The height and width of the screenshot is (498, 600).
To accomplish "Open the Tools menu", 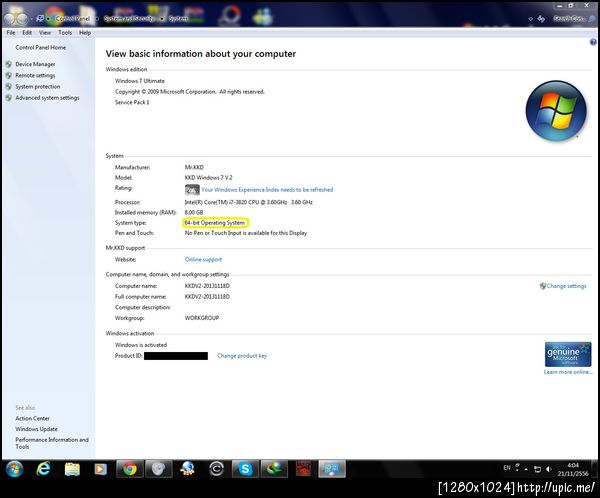I will [x=65, y=33].
